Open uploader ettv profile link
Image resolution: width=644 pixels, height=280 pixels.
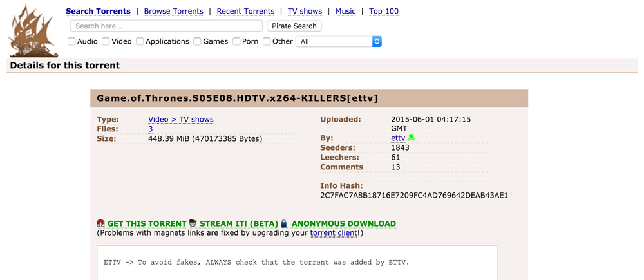[398, 138]
